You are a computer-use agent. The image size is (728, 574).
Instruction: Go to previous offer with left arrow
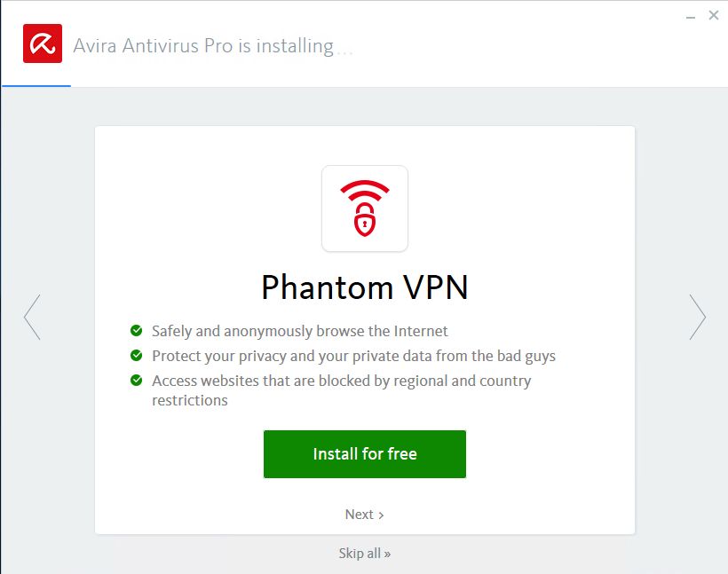point(33,317)
